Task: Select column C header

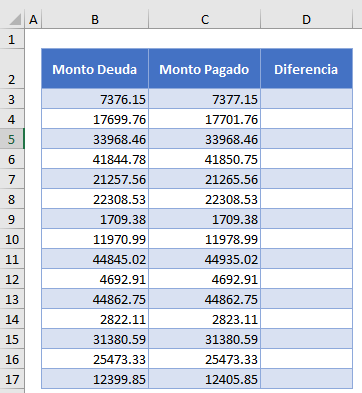Action: [x=204, y=20]
